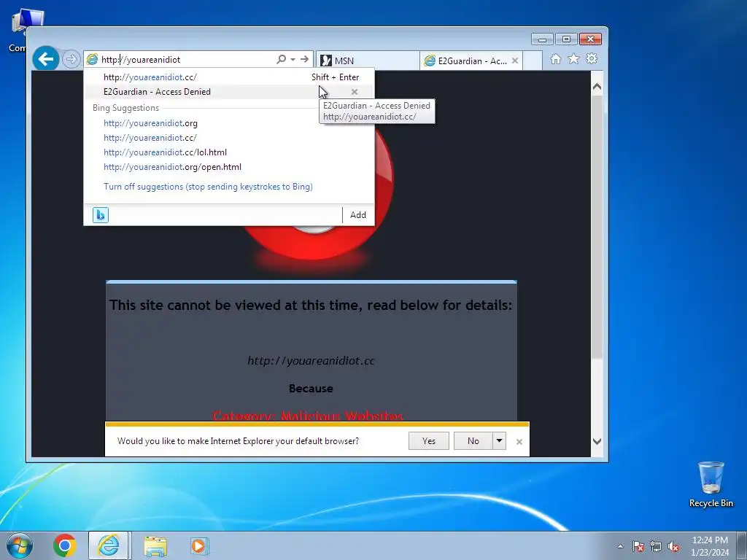Switch to the MSN tab

coord(368,61)
